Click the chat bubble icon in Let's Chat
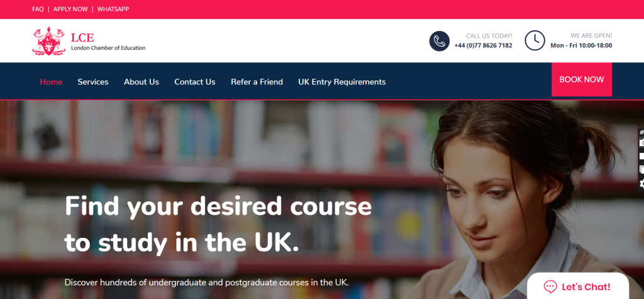 pos(550,286)
